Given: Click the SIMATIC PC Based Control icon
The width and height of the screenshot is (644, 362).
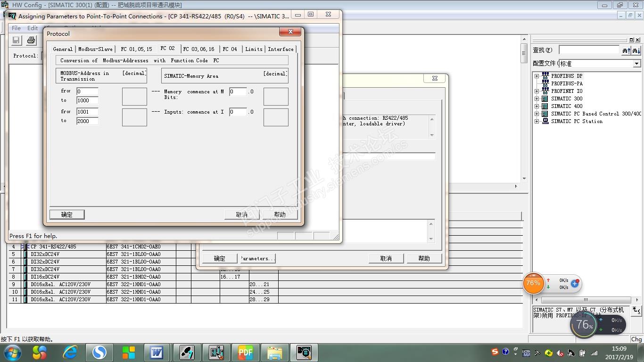Looking at the screenshot, I should pyautogui.click(x=545, y=114).
